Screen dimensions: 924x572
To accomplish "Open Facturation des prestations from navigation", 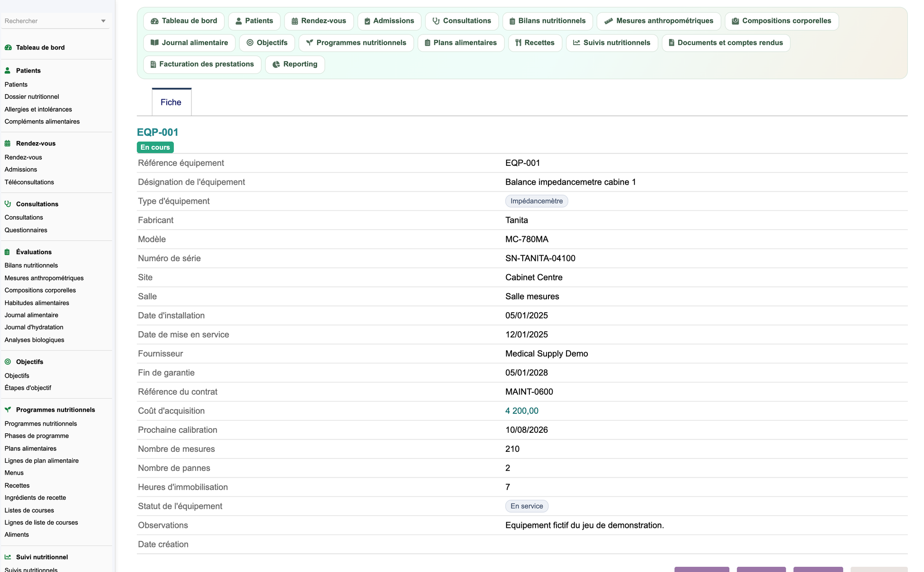I will [x=202, y=65].
